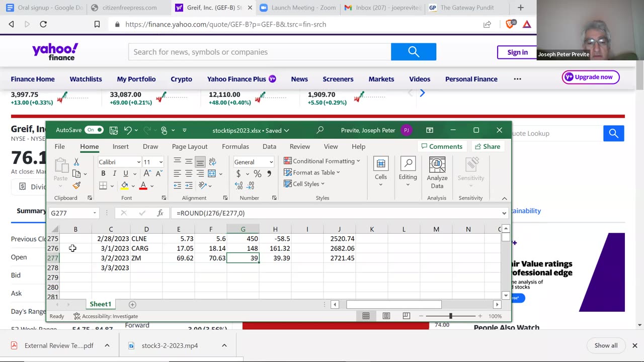Click Increase Indent icon
This screenshot has height=362, width=644.
pyautogui.click(x=189, y=186)
